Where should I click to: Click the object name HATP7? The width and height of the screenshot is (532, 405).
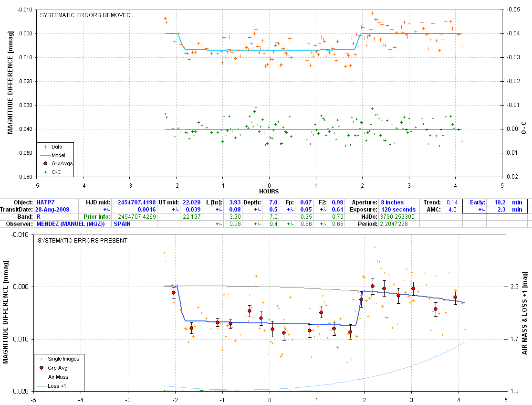tap(45, 202)
